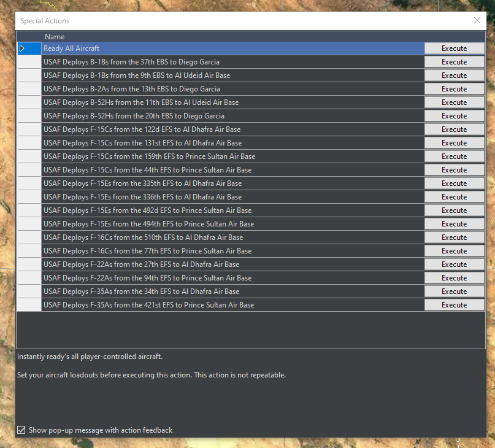The width and height of the screenshot is (495, 448).
Task: Select row F-15Cs from the 131st EFS
Action: [x=232, y=143]
